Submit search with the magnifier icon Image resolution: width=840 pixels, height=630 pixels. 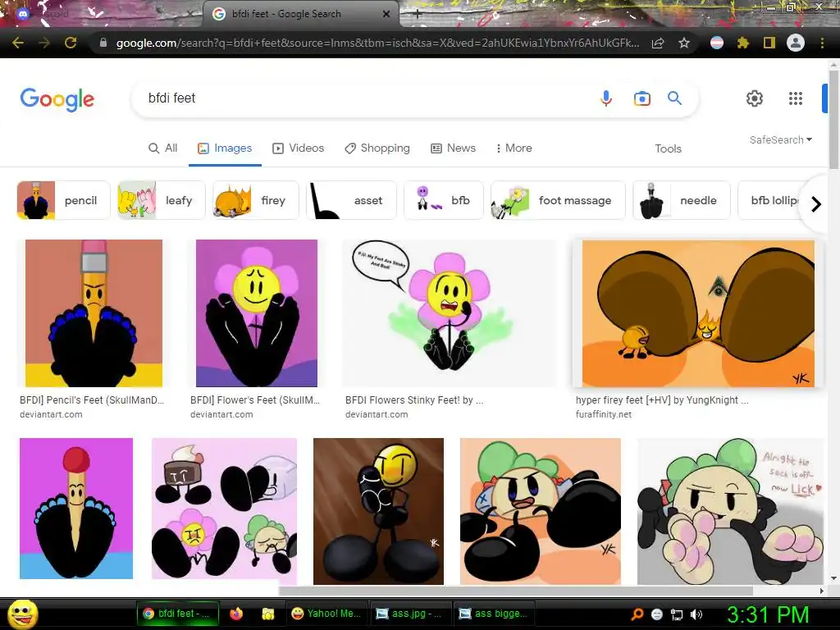coord(674,98)
